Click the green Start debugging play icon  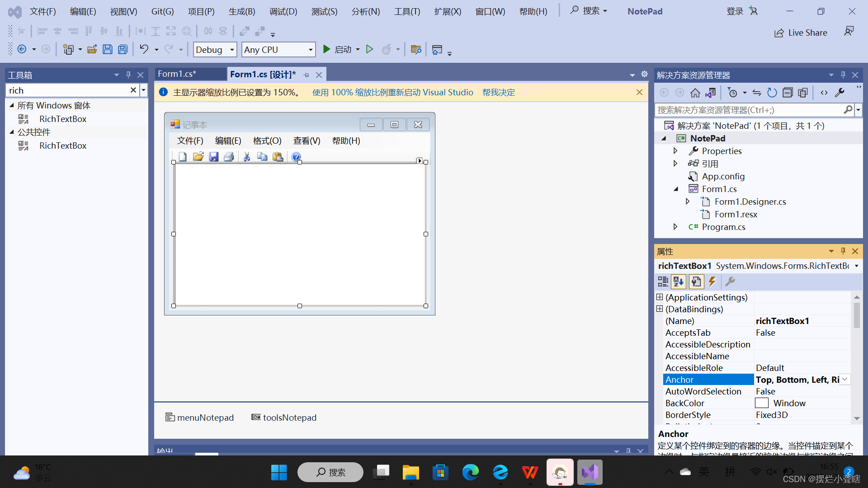coord(326,49)
